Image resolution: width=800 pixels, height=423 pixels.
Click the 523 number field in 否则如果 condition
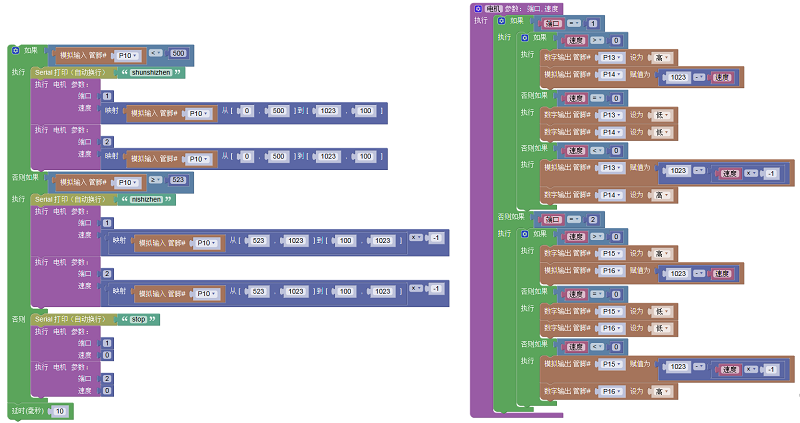(178, 182)
